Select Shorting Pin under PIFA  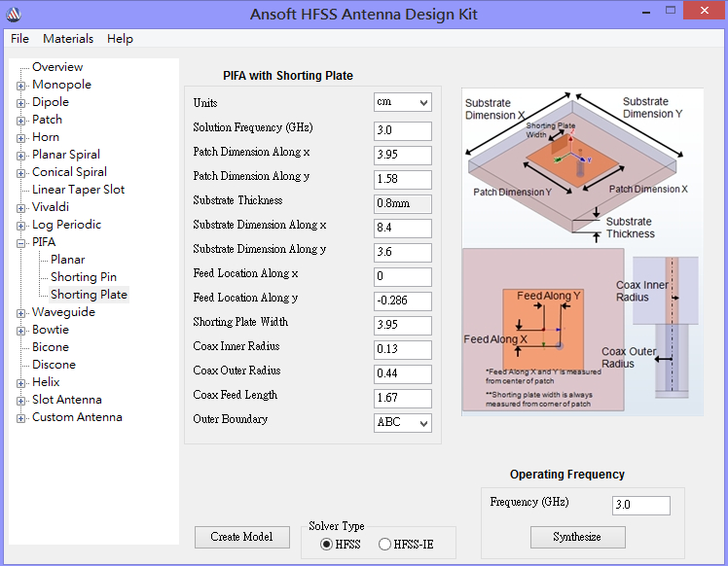coord(84,277)
